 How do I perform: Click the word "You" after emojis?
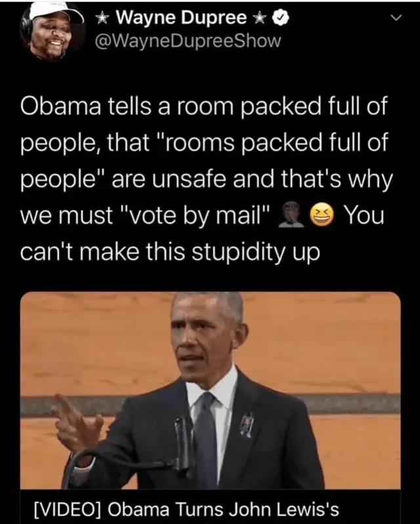pyautogui.click(x=365, y=215)
